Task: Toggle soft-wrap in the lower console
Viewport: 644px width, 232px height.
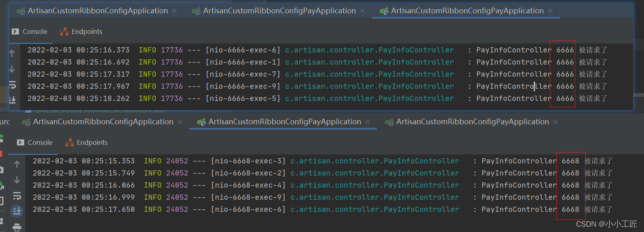Action: tap(17, 196)
